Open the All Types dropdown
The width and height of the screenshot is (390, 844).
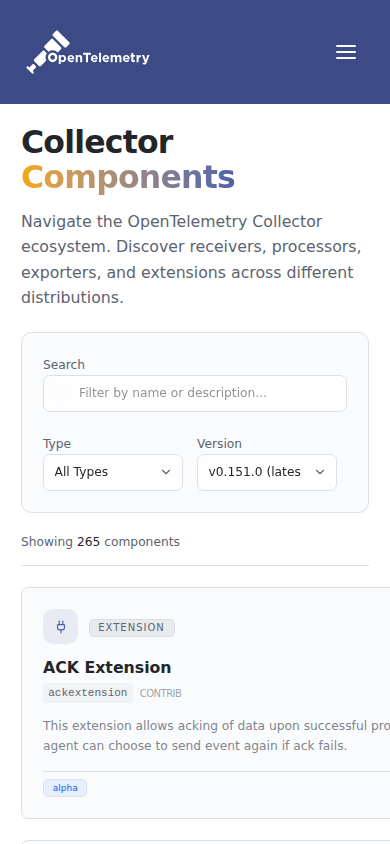coord(113,473)
